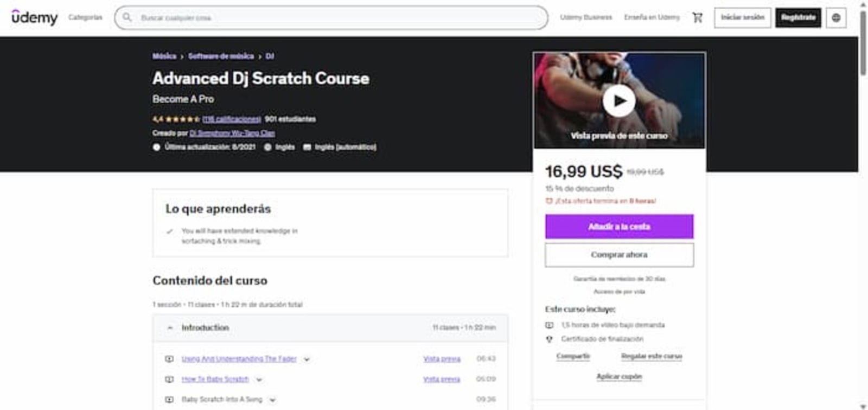Open the shopping cart icon
This screenshot has width=868, height=410.
(697, 17)
